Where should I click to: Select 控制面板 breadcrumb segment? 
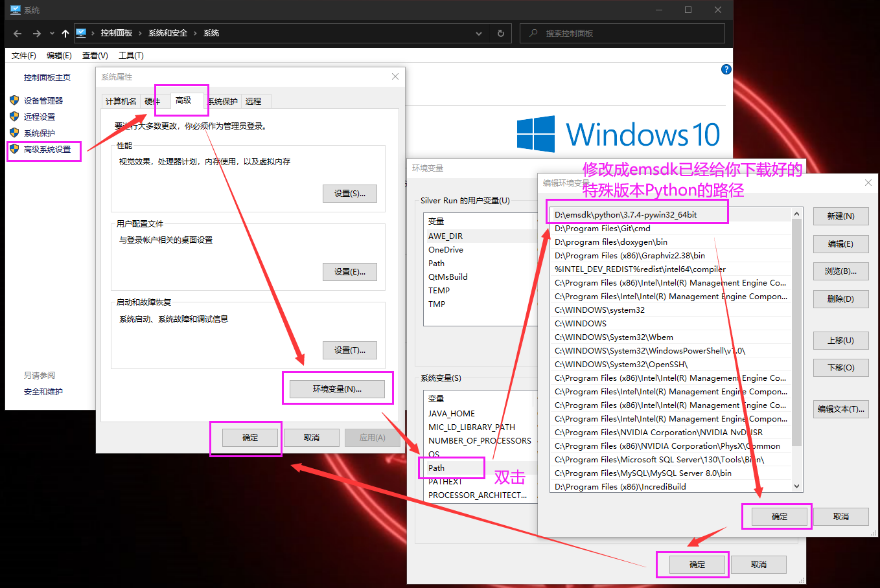pos(117,33)
